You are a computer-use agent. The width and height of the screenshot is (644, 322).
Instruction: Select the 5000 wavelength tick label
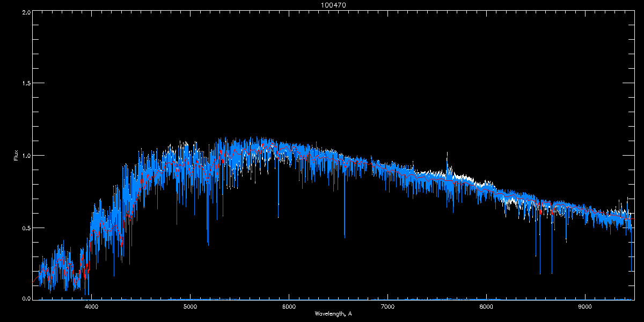(190, 307)
